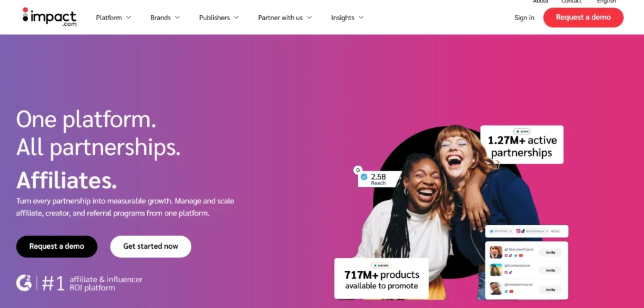Click @foodieexplorer's profile avatar
Viewport: 644px width, 308px height.
click(496, 270)
